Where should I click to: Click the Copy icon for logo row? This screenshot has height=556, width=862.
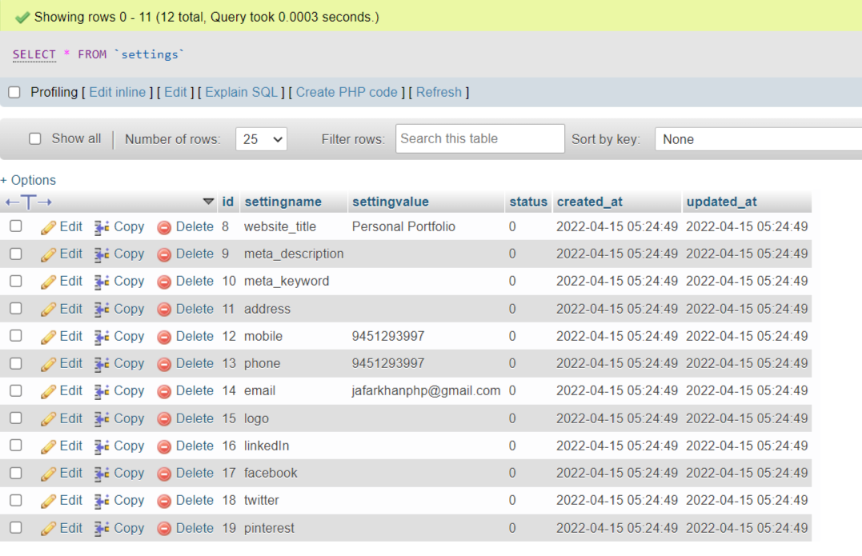[102, 419]
